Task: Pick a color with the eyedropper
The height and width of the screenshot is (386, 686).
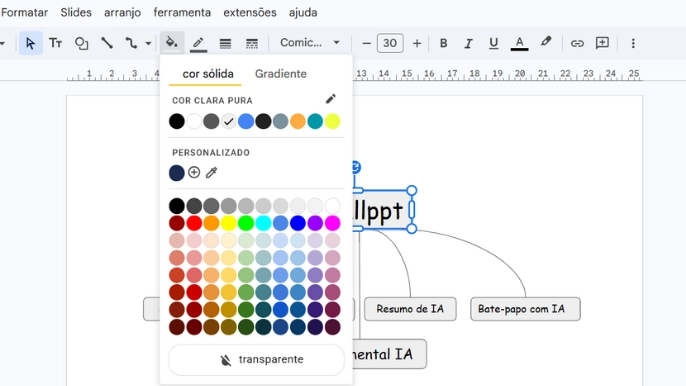Action: 211,172
